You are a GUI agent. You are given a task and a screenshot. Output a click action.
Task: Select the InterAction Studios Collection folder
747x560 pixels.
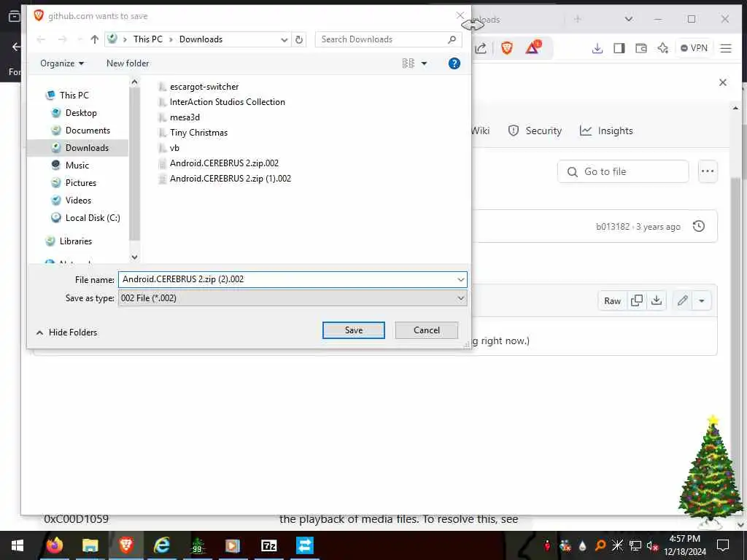point(228,102)
